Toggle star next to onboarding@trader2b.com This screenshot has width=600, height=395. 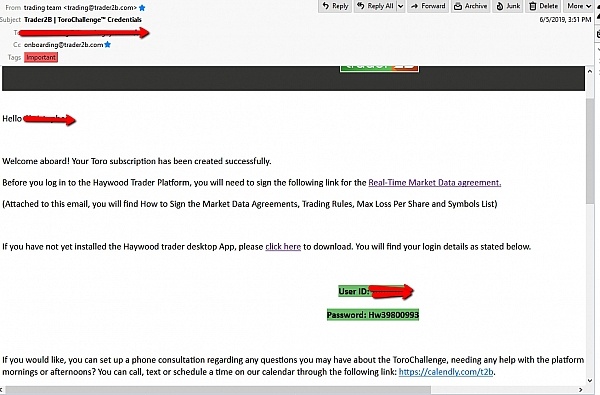[x=108, y=45]
